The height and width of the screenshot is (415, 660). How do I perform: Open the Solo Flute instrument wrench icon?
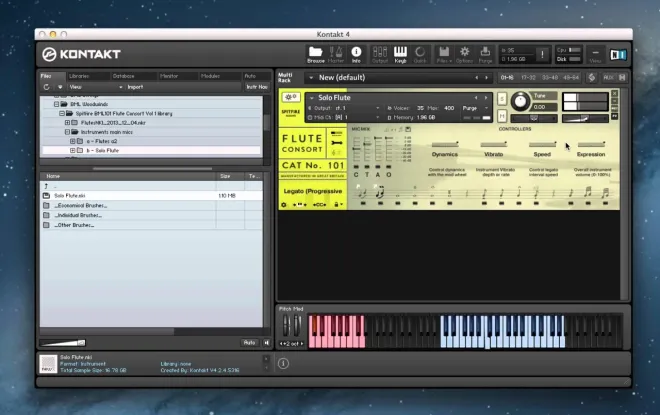pyautogui.click(x=290, y=97)
